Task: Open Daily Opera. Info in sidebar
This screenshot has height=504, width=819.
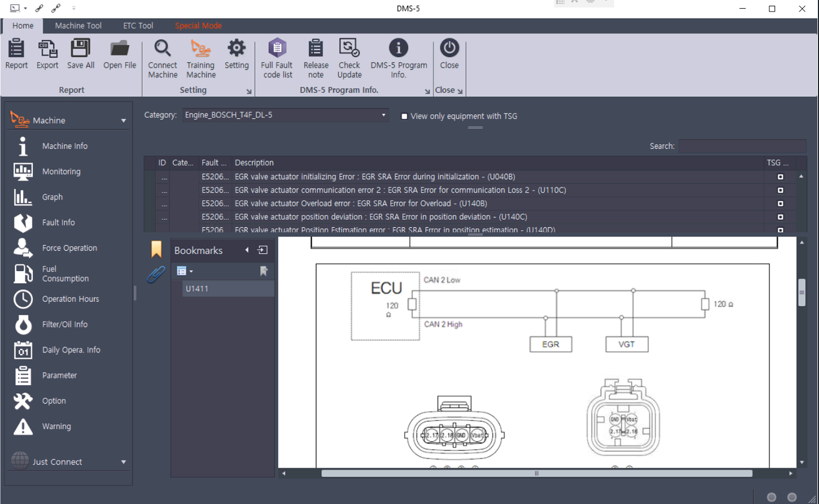Action: tap(71, 349)
